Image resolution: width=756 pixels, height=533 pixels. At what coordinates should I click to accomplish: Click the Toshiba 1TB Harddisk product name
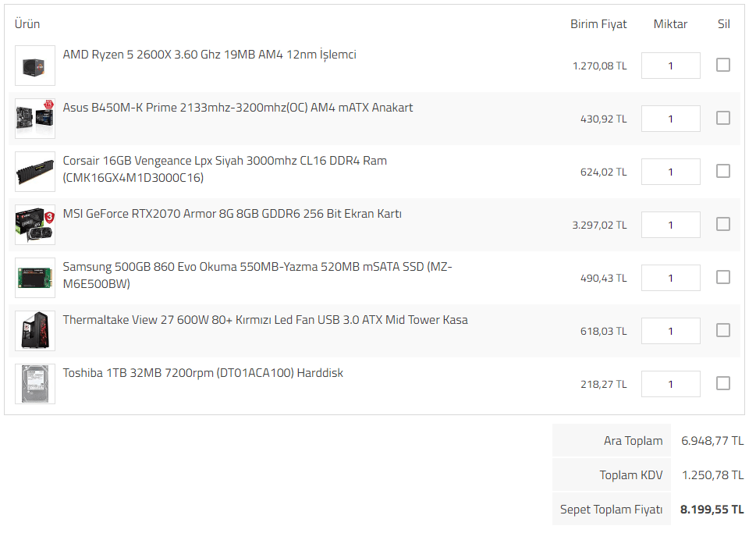point(203,373)
